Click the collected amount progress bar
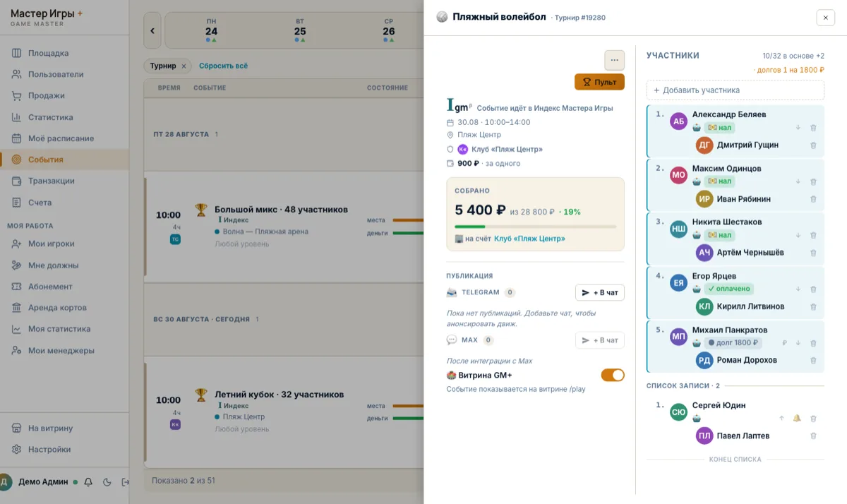 coord(536,227)
